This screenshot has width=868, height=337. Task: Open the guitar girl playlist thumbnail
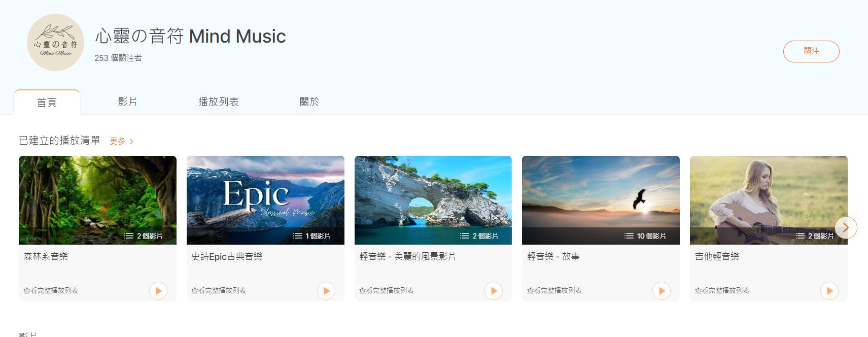769,200
